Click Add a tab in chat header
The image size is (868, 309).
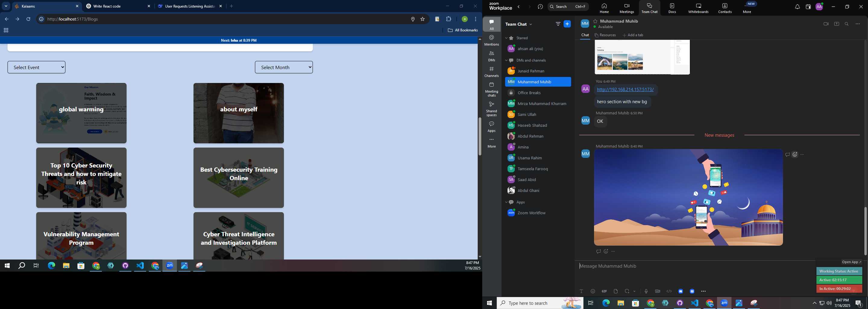[x=633, y=35]
